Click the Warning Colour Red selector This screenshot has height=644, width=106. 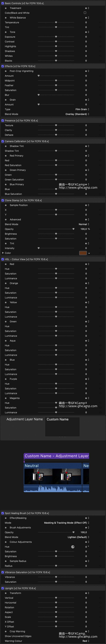click(86, 641)
